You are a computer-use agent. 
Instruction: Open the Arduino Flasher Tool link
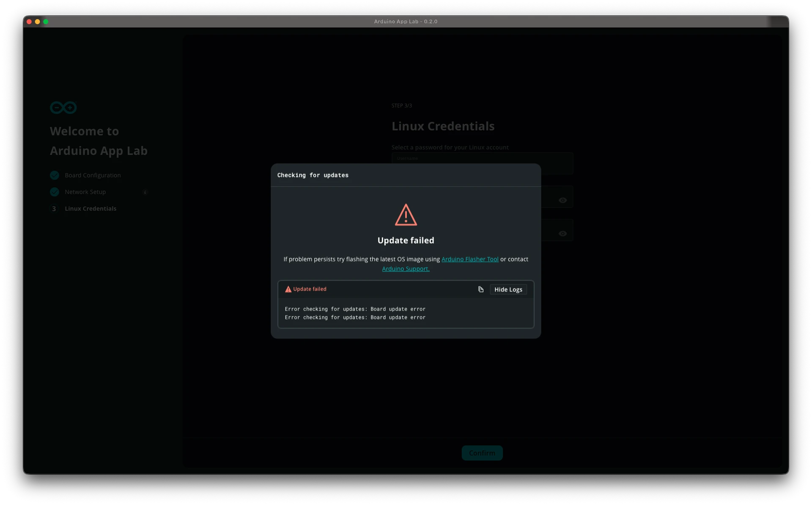[x=470, y=259]
